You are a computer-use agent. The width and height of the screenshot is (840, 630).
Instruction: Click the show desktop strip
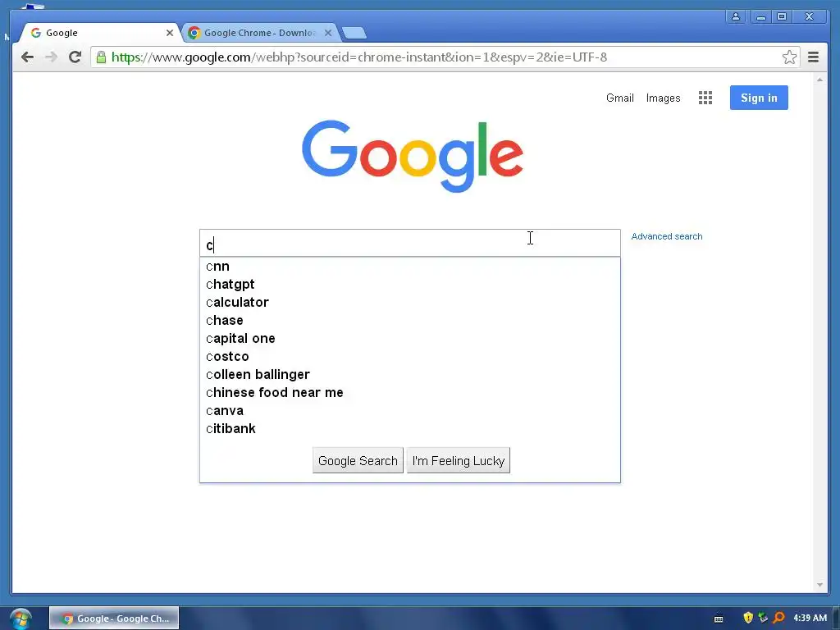[836, 619]
